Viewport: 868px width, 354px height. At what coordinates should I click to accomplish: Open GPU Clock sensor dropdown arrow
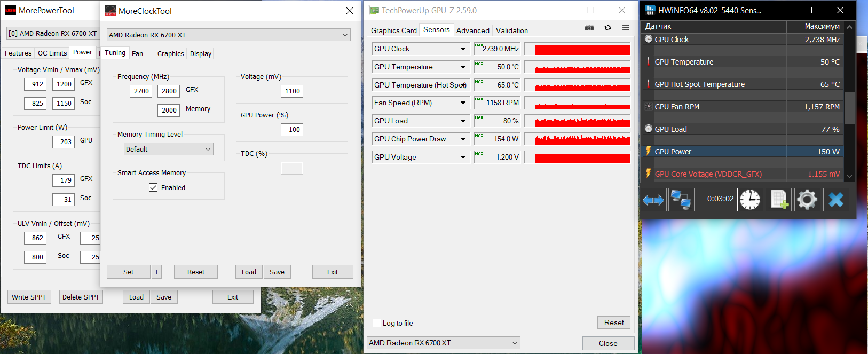tap(463, 49)
